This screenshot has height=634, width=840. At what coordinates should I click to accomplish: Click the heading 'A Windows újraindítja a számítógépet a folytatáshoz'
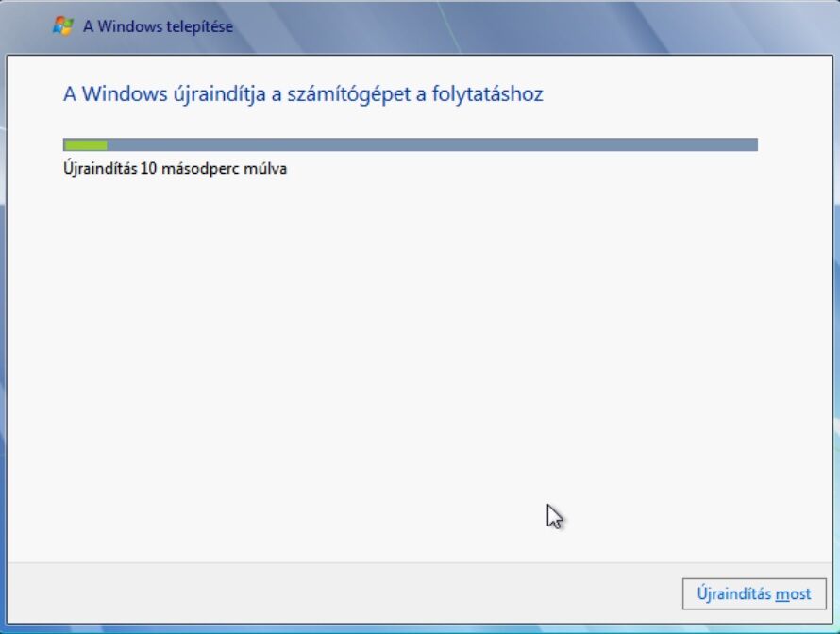click(303, 94)
